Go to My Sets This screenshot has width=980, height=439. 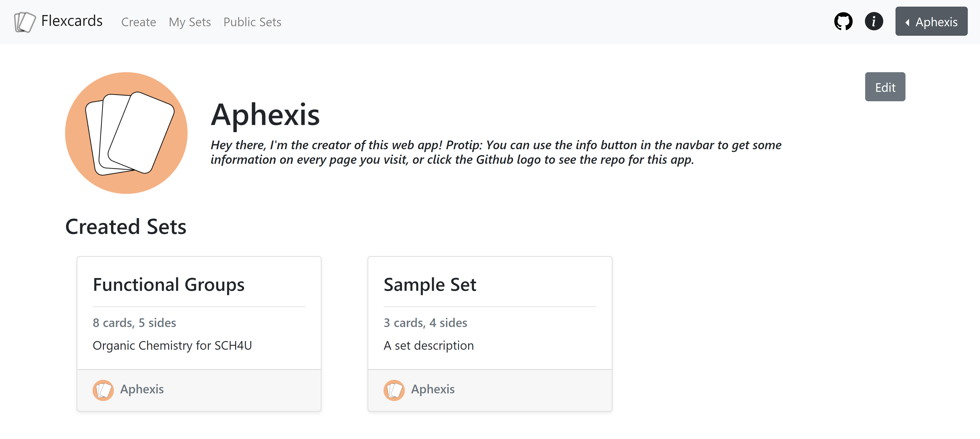(x=189, y=22)
